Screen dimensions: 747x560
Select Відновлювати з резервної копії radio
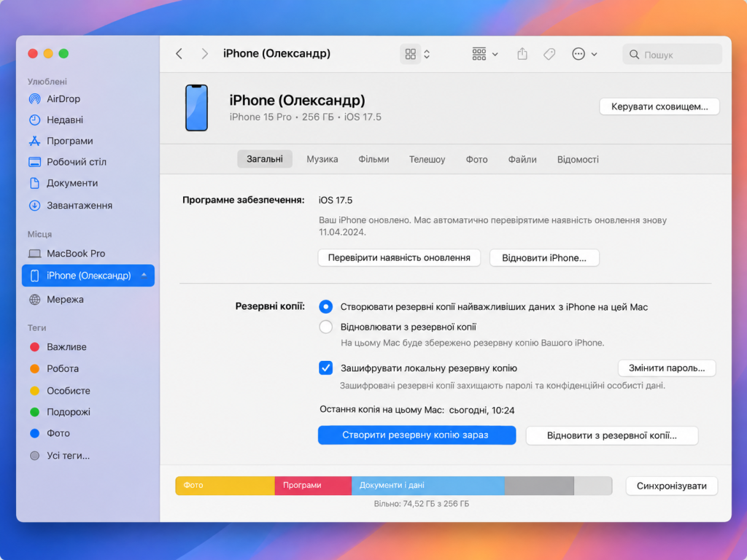click(x=326, y=327)
